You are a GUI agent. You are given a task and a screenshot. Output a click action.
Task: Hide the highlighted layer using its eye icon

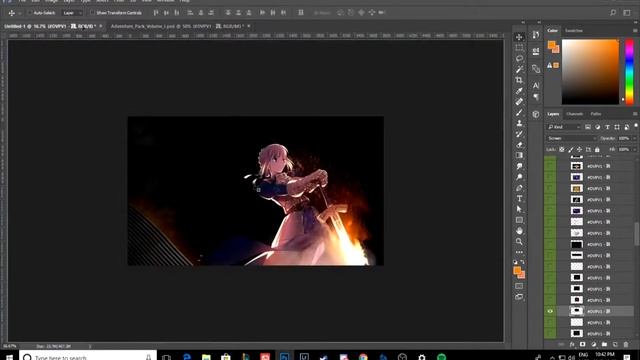point(550,311)
